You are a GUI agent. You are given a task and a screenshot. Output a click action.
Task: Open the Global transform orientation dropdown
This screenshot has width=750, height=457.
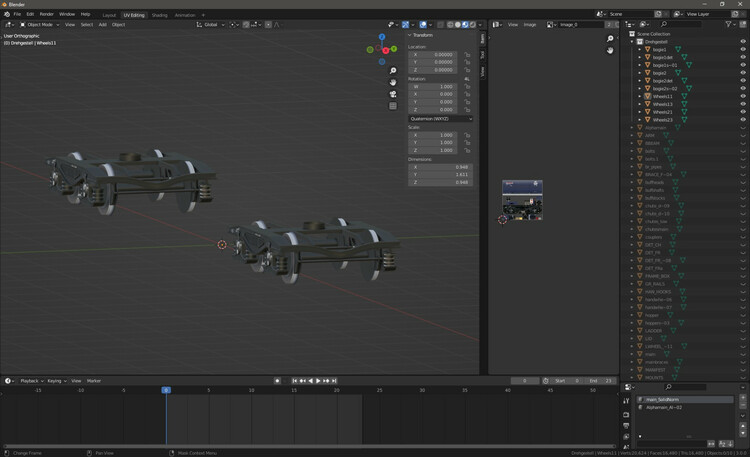pos(210,24)
